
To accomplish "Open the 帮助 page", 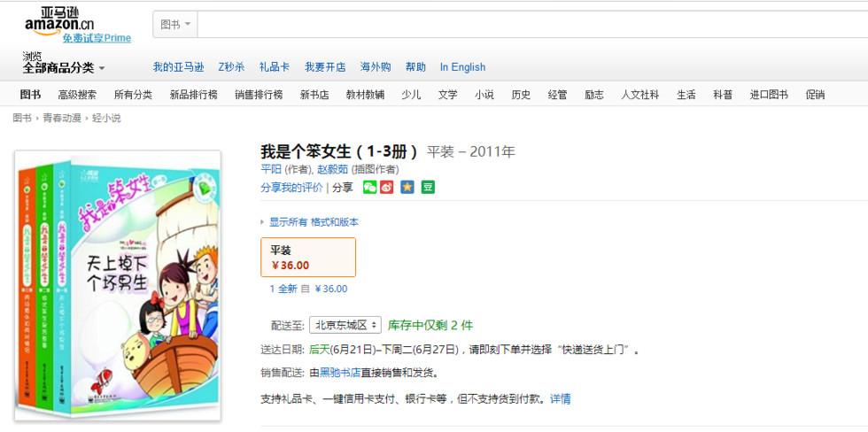I will pos(415,67).
